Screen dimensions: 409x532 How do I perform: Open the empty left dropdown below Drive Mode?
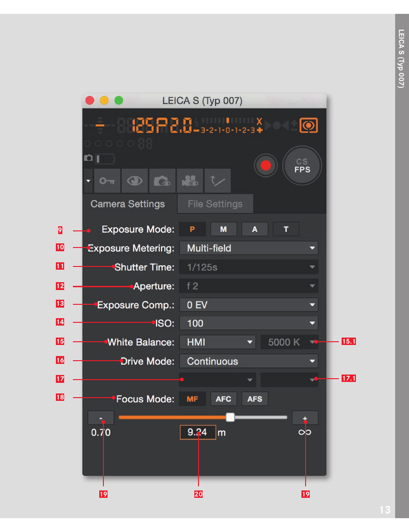[x=217, y=380]
